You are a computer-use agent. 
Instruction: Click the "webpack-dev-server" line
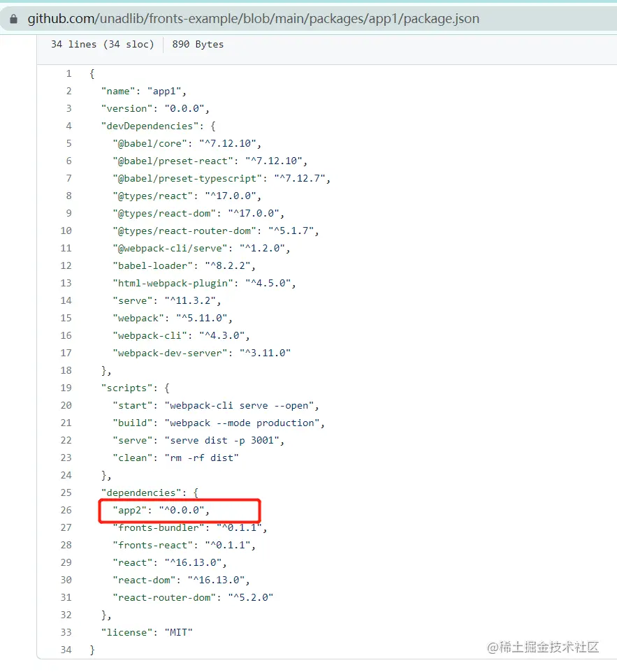[201, 353]
